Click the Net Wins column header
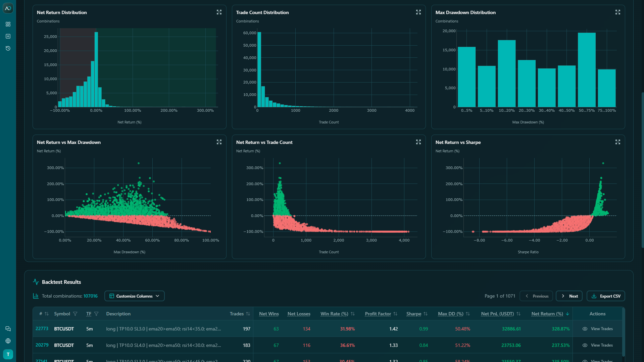This screenshot has width=644, height=362. tap(269, 314)
